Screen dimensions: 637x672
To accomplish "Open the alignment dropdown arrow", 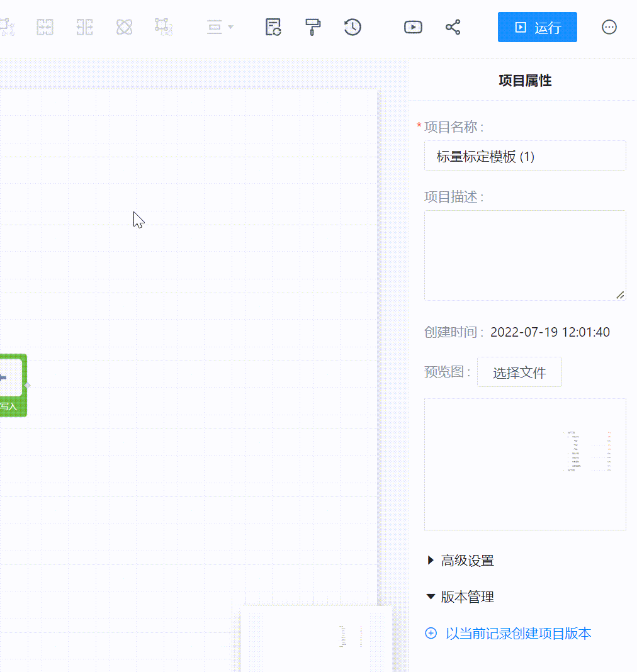I will [x=230, y=27].
